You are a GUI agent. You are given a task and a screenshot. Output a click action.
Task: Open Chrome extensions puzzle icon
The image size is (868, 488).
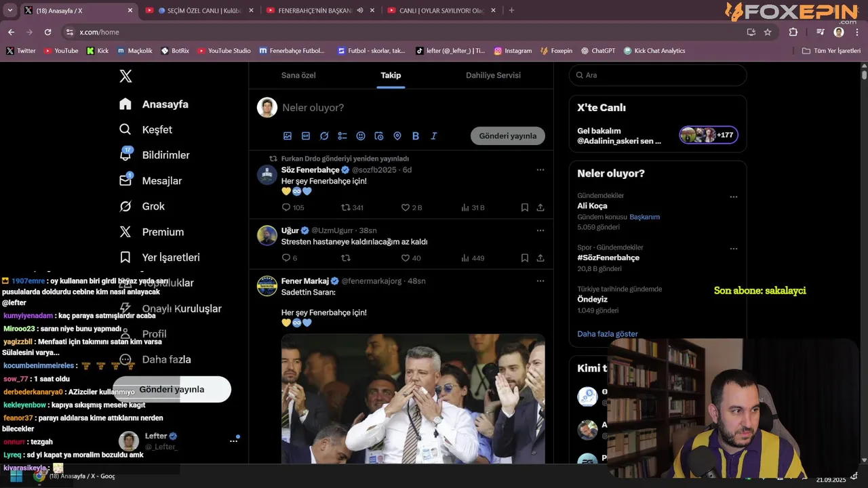(793, 32)
